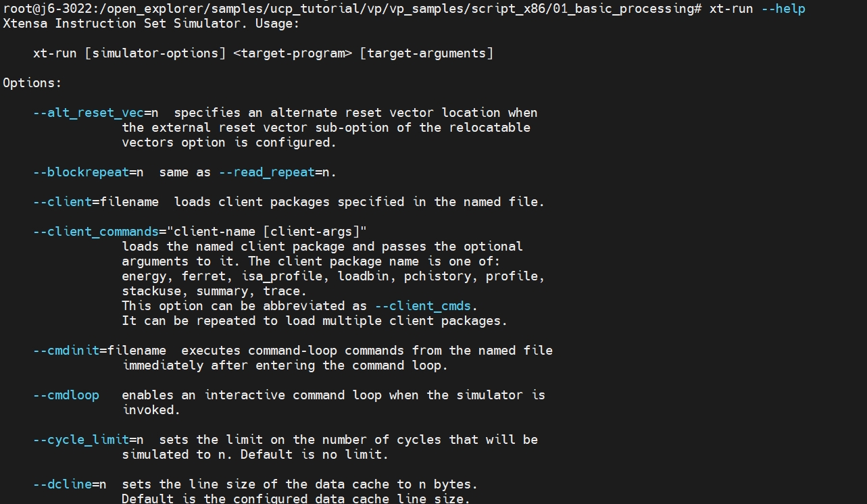Image resolution: width=867 pixels, height=504 pixels.
Task: Click the <target-program> placeholder in usage
Action: (x=292, y=53)
